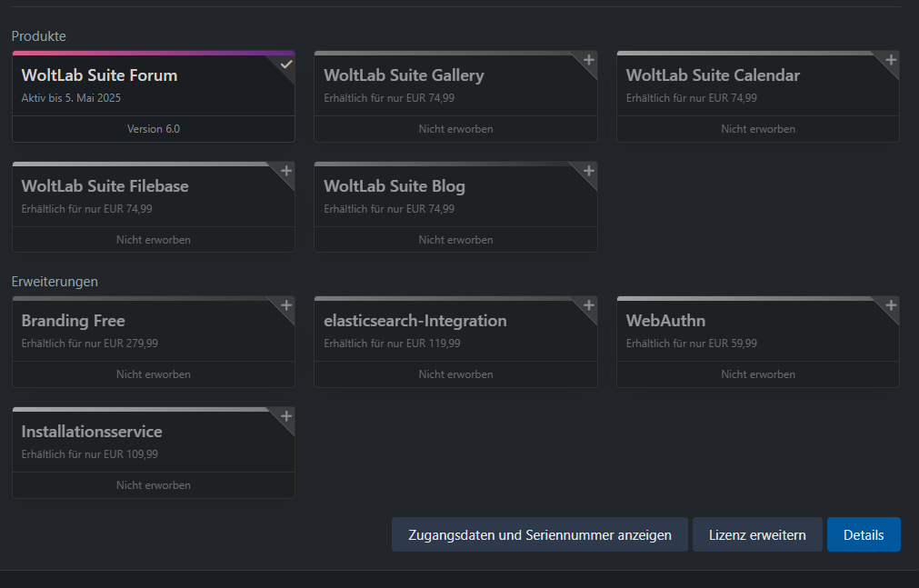Click the plus icon on WoltLab Suite Calendar

tap(891, 61)
